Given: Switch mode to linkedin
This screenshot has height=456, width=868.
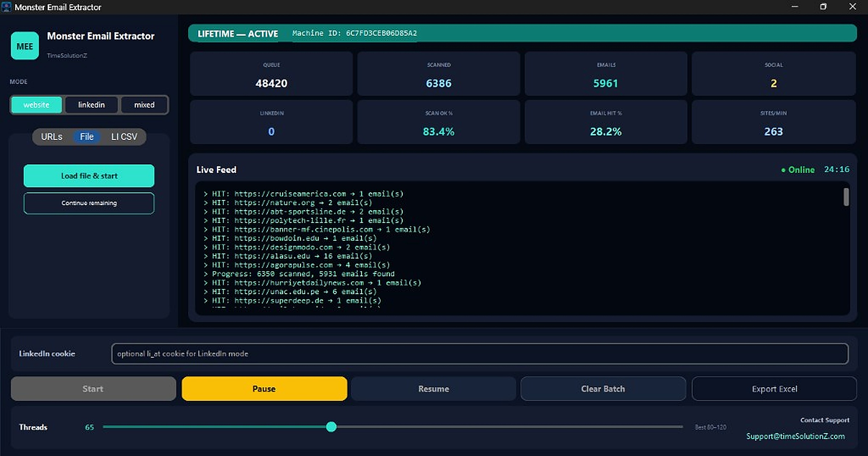Looking at the screenshot, I should coord(92,105).
